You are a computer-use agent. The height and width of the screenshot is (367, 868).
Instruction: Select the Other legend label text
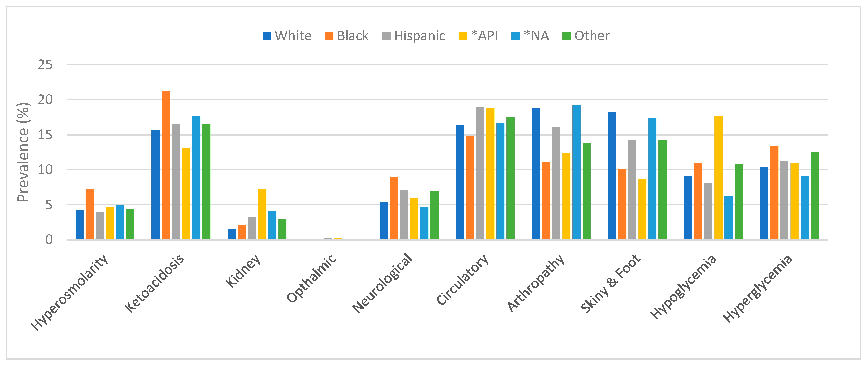pyautogui.click(x=592, y=36)
